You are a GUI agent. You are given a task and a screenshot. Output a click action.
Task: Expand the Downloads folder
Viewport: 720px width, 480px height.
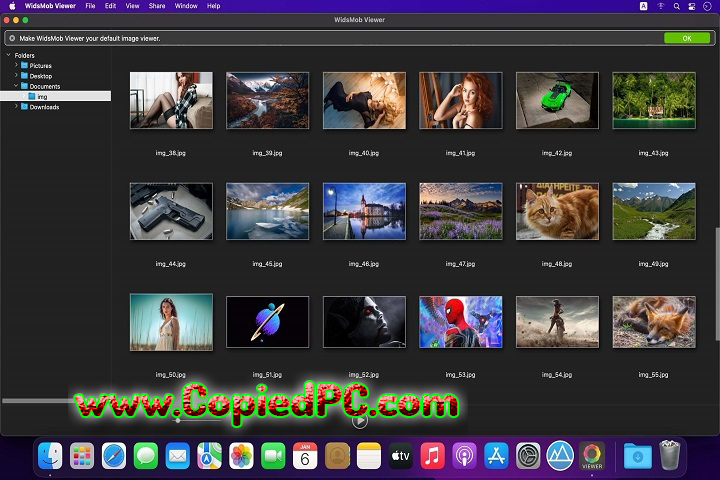16,106
